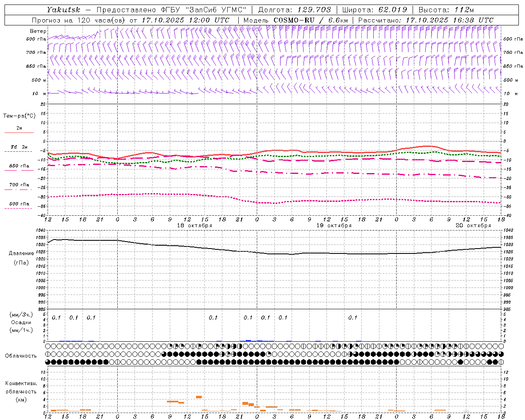Viewport: 525px width, 420px height.
Task: Click the left 500 гПа wind level label
Action: coord(36,39)
